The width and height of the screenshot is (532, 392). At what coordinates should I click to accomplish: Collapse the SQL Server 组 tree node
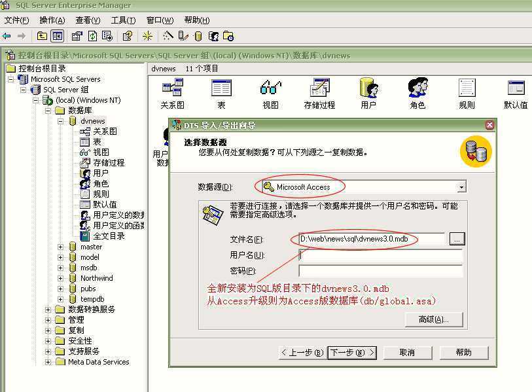[x=23, y=90]
